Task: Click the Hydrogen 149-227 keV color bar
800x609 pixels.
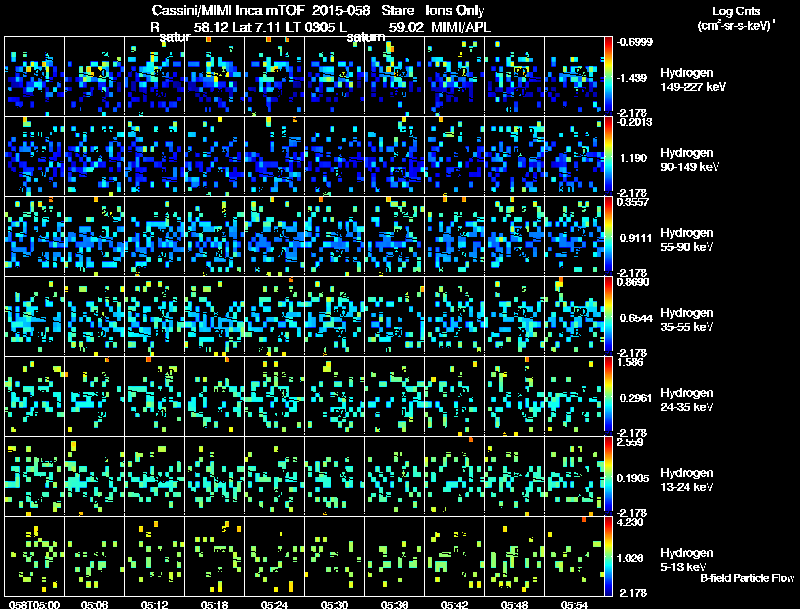Action: [x=610, y=75]
